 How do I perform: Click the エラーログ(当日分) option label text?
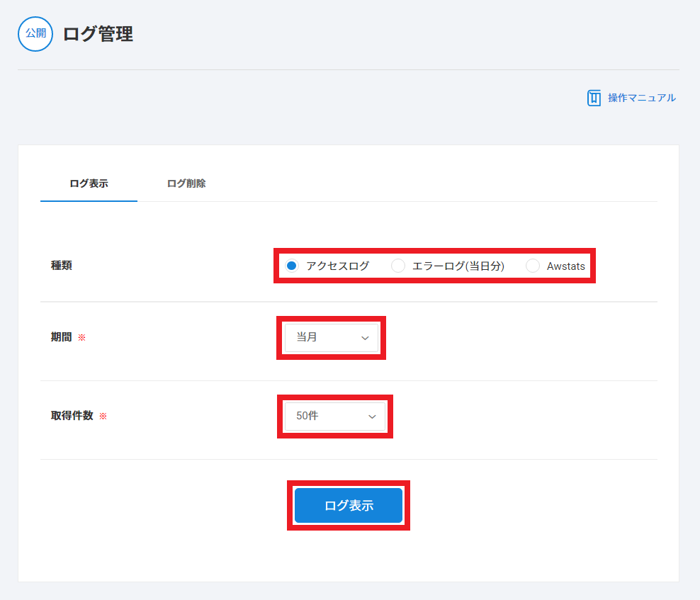(458, 266)
